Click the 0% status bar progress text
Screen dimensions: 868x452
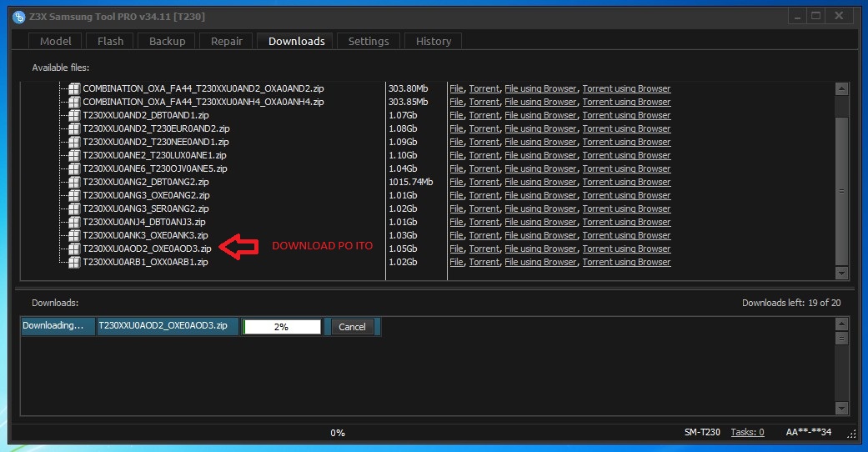pos(338,433)
